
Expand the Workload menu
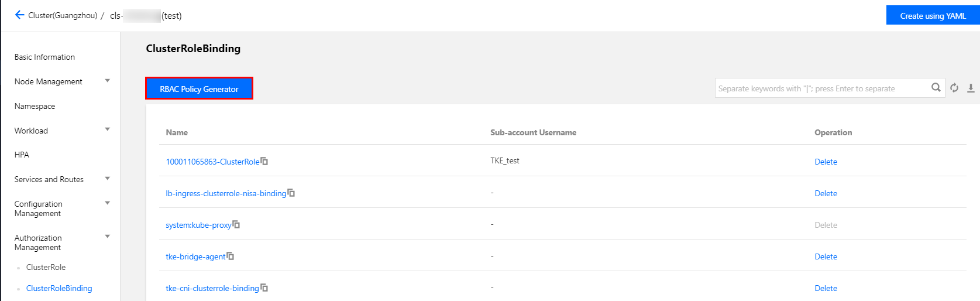(107, 130)
